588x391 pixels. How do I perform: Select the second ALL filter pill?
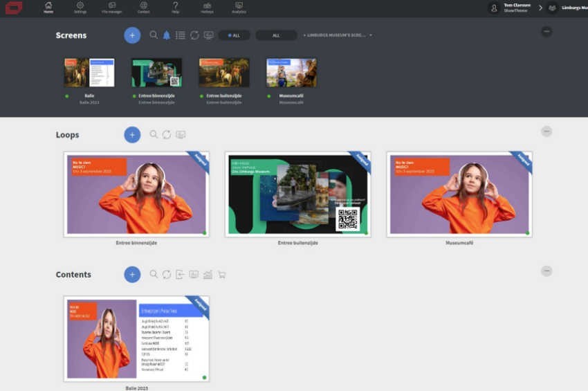click(x=277, y=35)
